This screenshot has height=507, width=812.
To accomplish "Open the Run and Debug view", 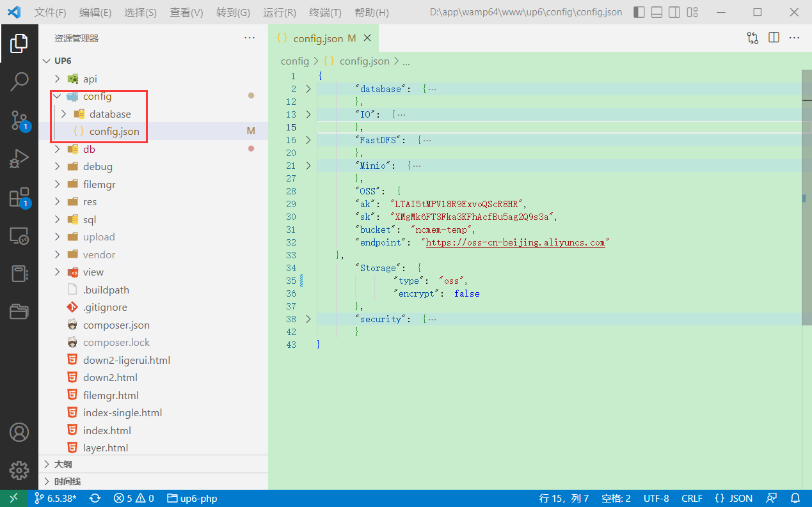I will click(19, 159).
